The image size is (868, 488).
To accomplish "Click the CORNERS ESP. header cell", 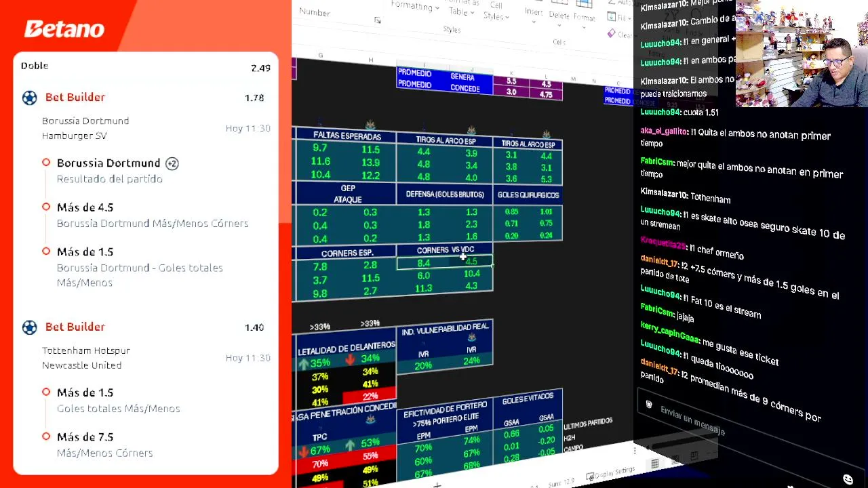I will [x=347, y=253].
